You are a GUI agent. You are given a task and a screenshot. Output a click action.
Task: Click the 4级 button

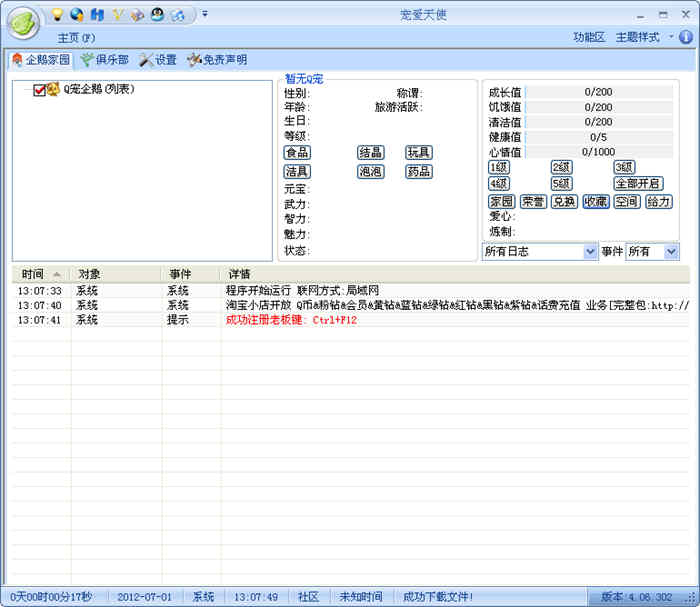pos(499,184)
